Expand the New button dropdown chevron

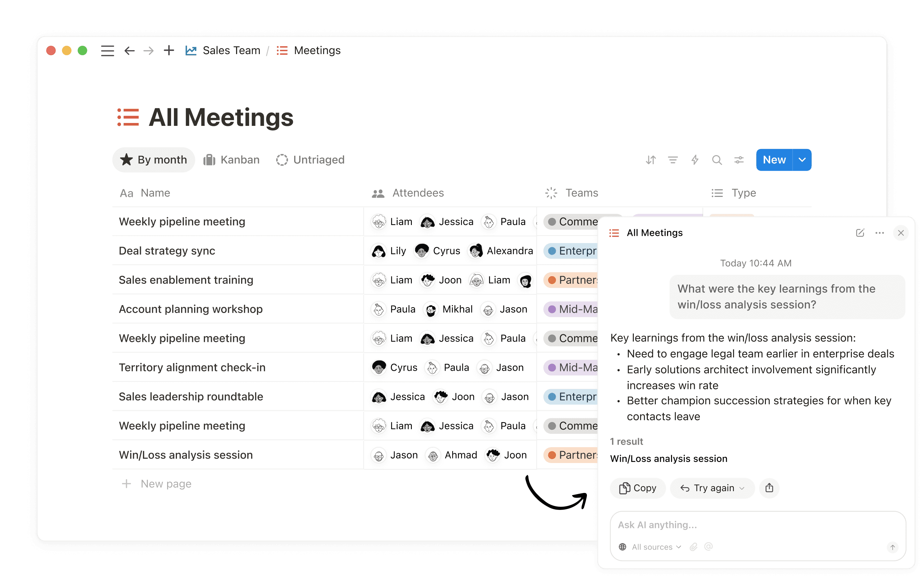pos(802,160)
